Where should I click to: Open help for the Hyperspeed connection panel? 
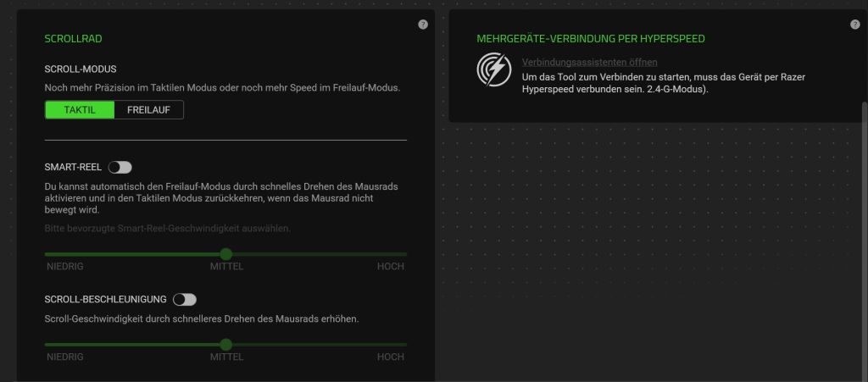[x=854, y=25]
